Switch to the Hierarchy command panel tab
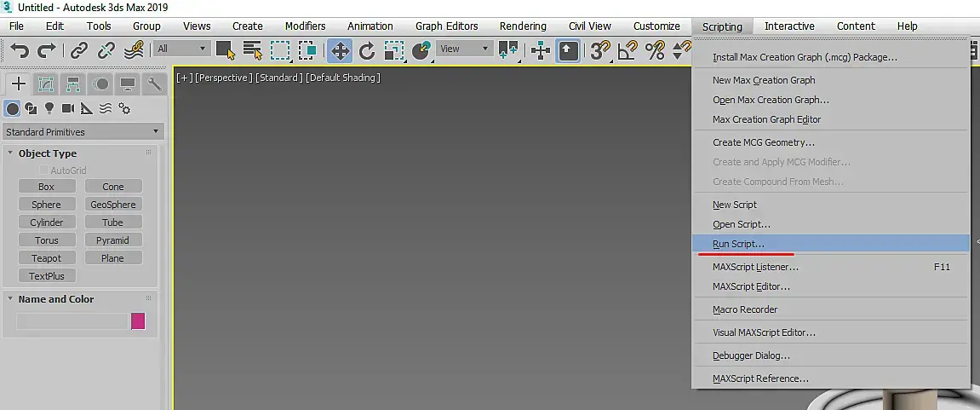The height and width of the screenshot is (410, 980). (x=73, y=84)
